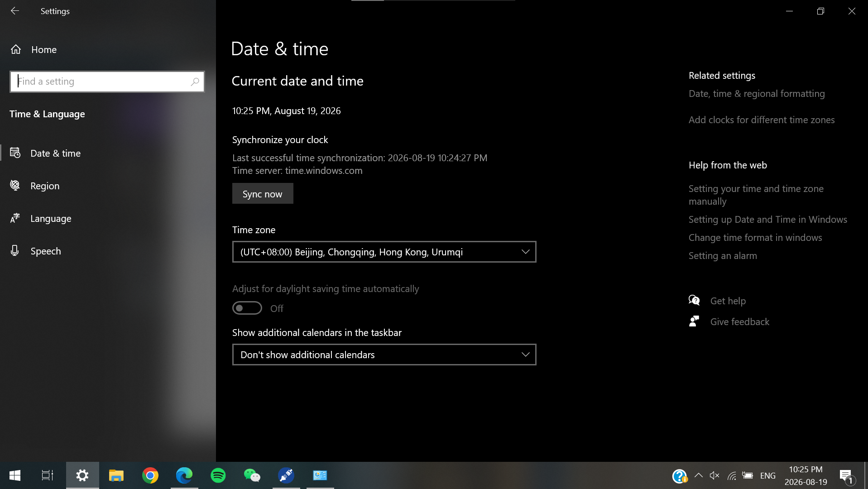Open the Time zone dropdown

(x=384, y=252)
